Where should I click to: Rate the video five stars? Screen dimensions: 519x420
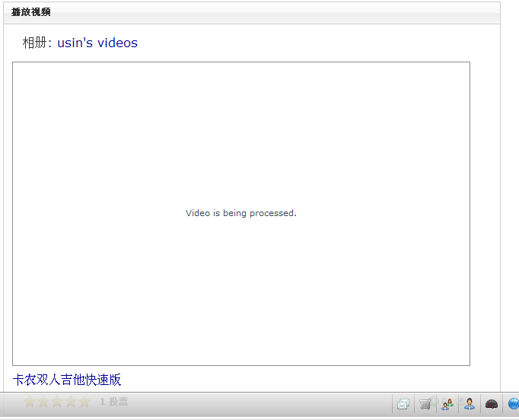(84, 402)
